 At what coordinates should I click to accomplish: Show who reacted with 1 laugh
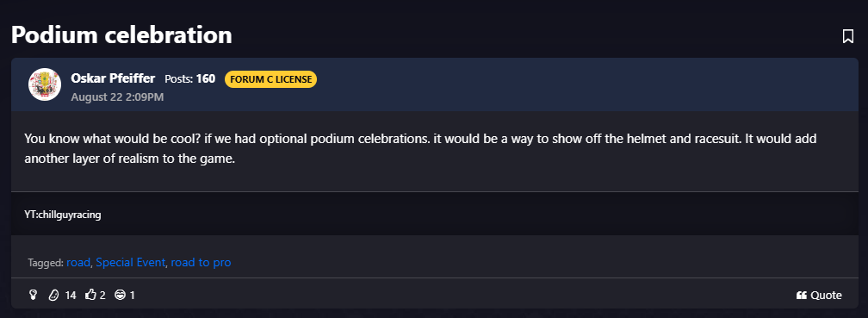click(133, 296)
